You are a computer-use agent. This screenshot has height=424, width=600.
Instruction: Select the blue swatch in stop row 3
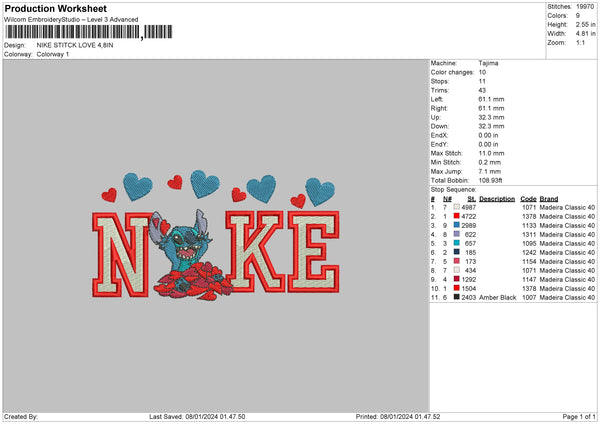click(x=457, y=225)
